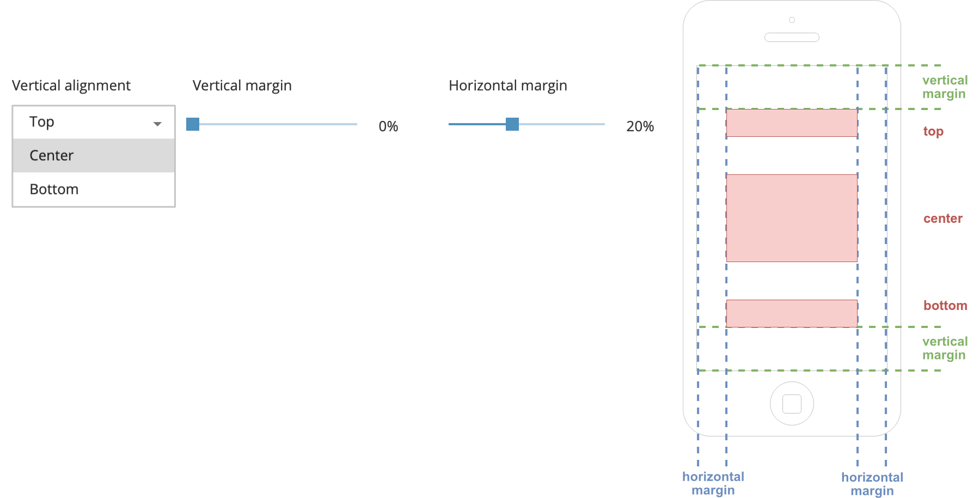980x498 pixels.
Task: Click the Vertical alignment heading label
Action: click(71, 86)
